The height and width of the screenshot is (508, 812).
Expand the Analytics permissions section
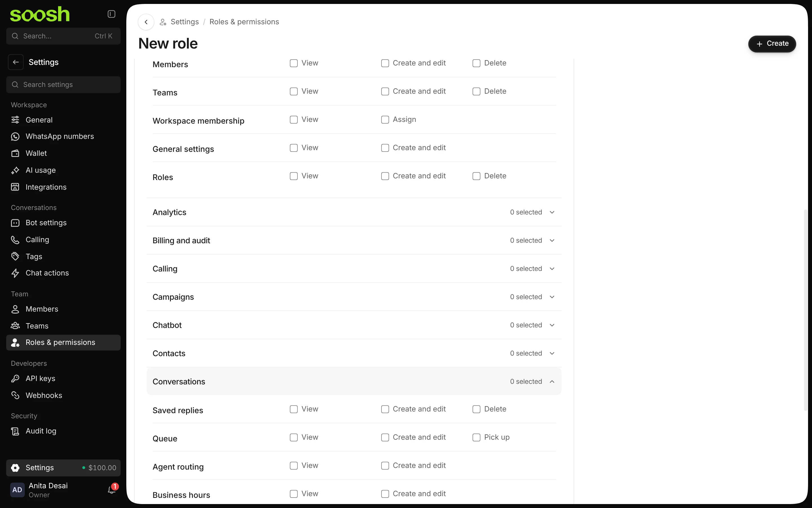point(354,212)
